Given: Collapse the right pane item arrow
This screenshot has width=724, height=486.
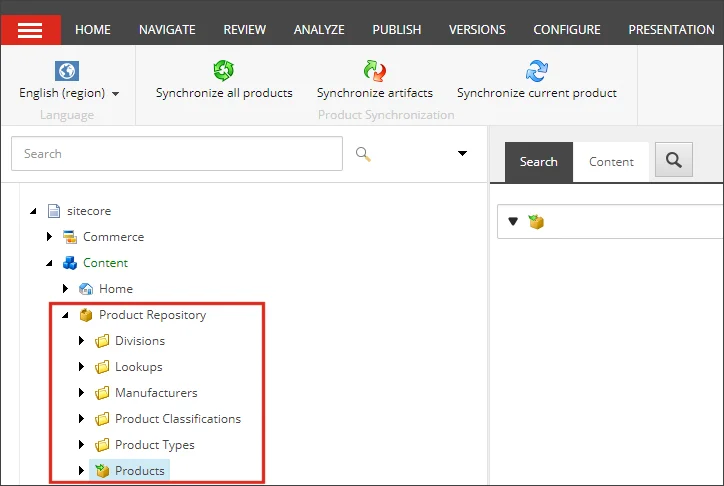Looking at the screenshot, I should click(x=513, y=222).
